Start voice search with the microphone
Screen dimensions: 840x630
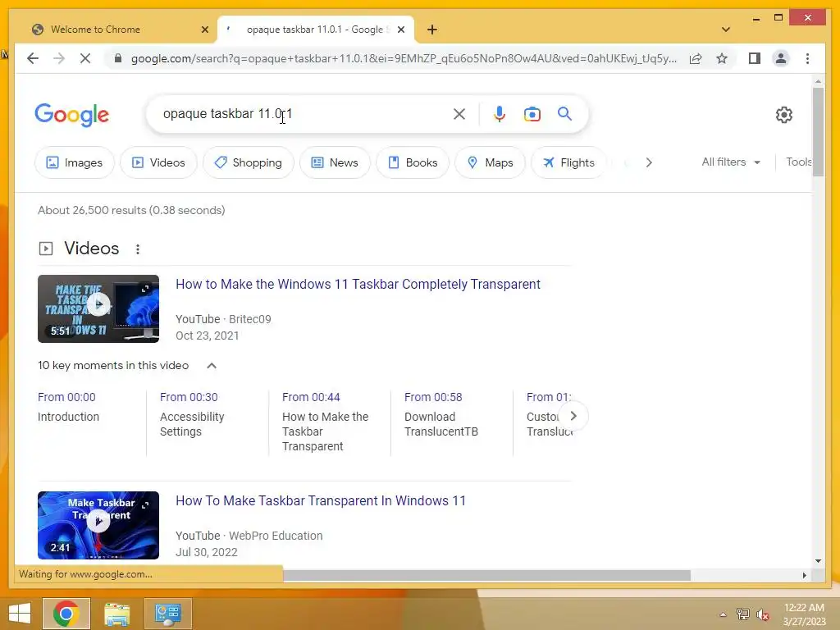500,113
